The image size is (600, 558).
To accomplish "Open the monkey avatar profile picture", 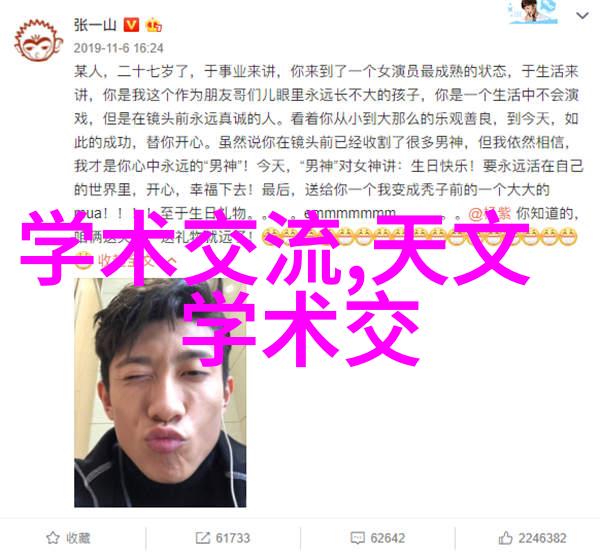I will (x=38, y=41).
